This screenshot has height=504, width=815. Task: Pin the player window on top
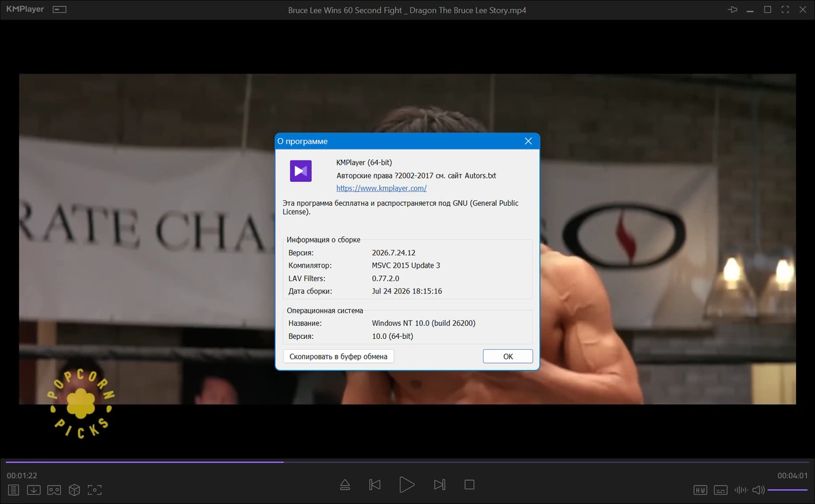[x=732, y=10]
